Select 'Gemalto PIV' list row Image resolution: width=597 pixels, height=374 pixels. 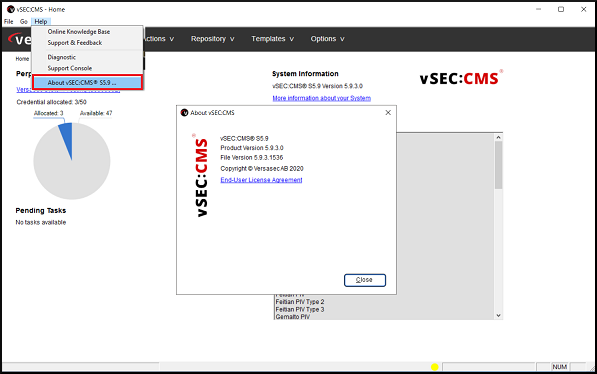tap(293, 316)
